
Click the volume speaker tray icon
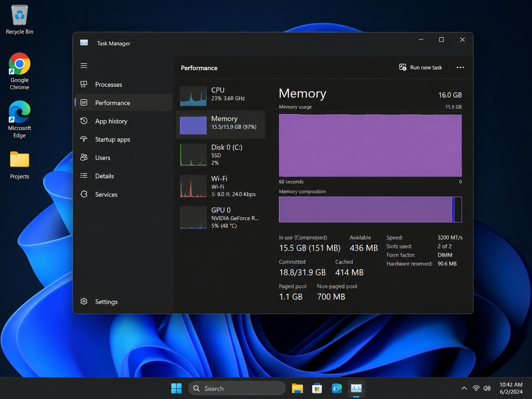[487, 388]
